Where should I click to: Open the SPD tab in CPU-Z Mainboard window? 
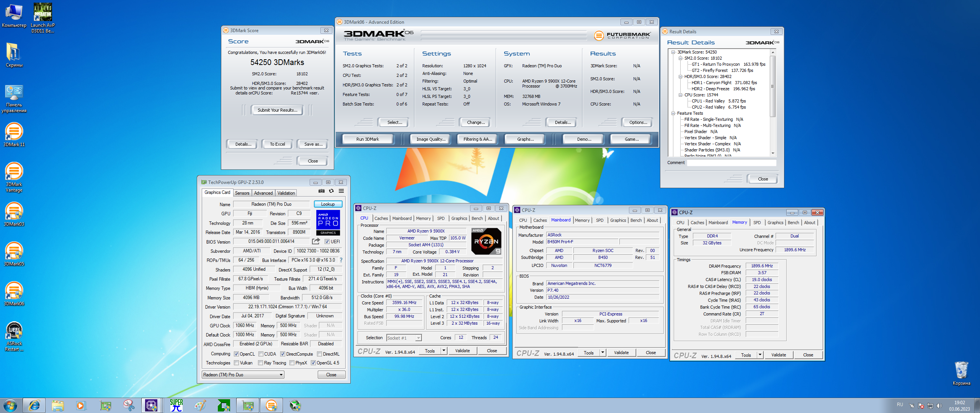click(x=599, y=220)
